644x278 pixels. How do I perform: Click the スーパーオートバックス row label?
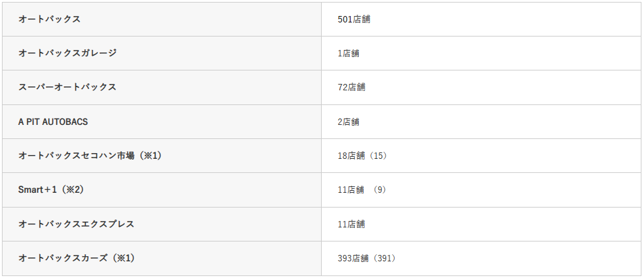tap(67, 87)
